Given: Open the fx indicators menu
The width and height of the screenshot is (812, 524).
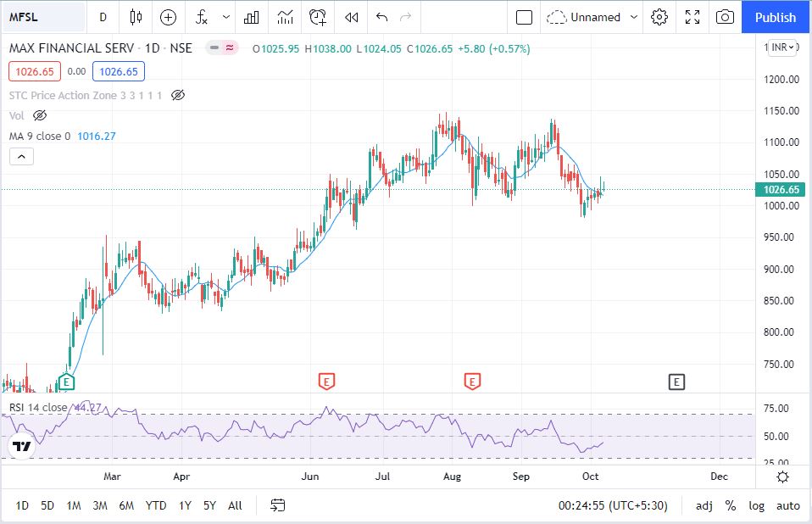Looking at the screenshot, I should (202, 17).
